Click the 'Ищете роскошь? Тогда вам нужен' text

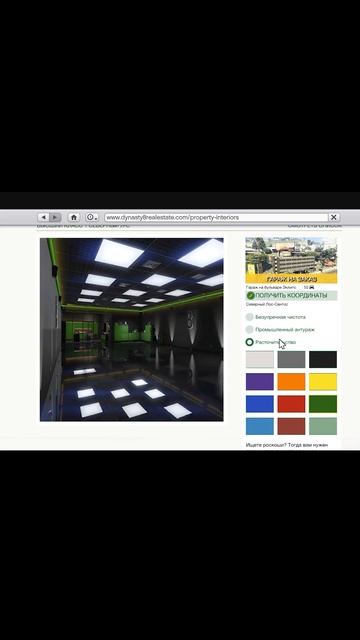tap(287, 445)
